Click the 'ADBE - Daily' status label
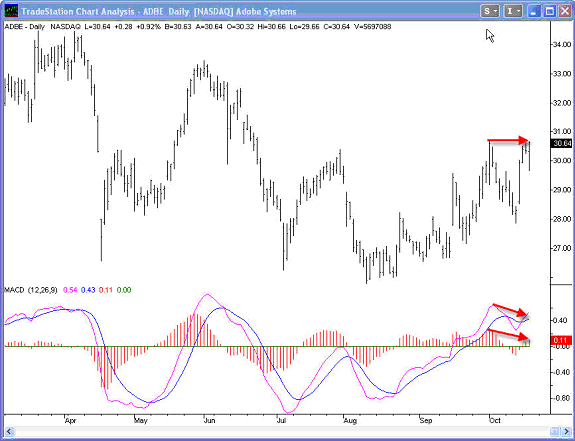 (x=25, y=27)
